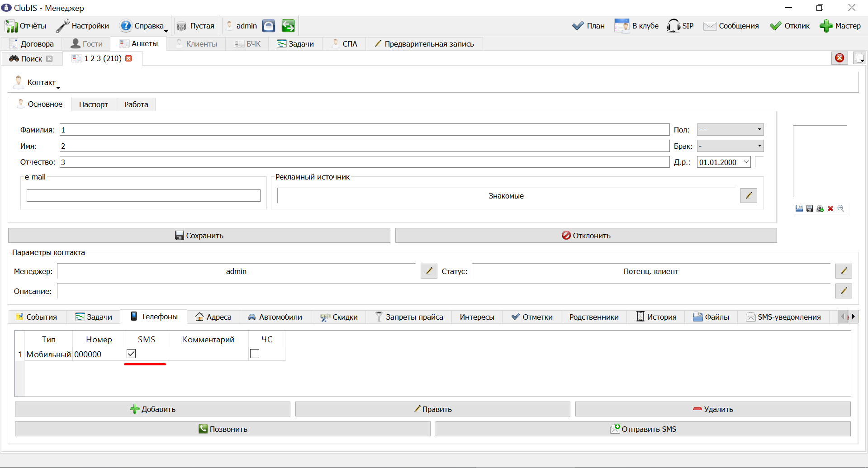
Task: Click the lock icon next to admin
Action: tap(269, 26)
